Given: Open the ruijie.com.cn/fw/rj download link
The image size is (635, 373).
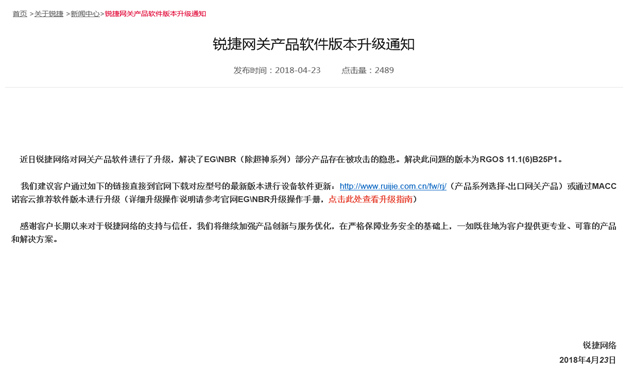Looking at the screenshot, I should (393, 186).
